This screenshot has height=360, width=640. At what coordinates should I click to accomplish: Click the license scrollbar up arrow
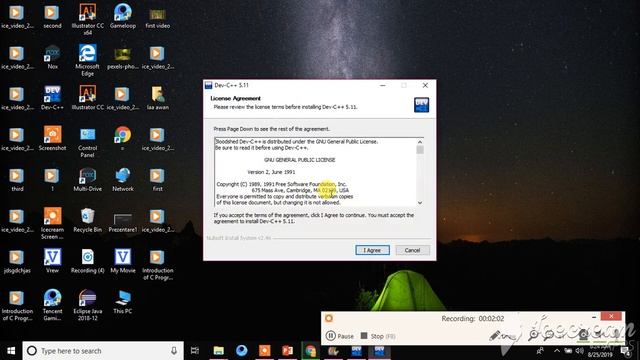tap(420, 142)
